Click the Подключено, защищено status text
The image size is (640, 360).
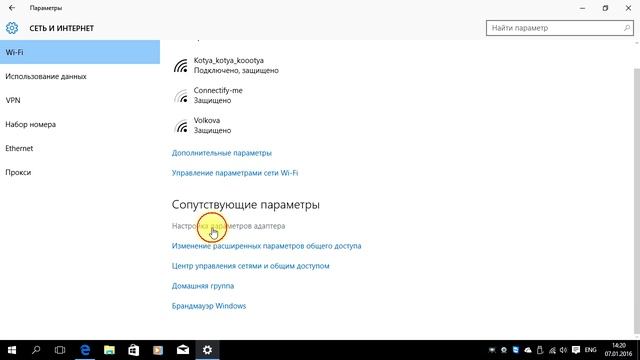click(236, 70)
